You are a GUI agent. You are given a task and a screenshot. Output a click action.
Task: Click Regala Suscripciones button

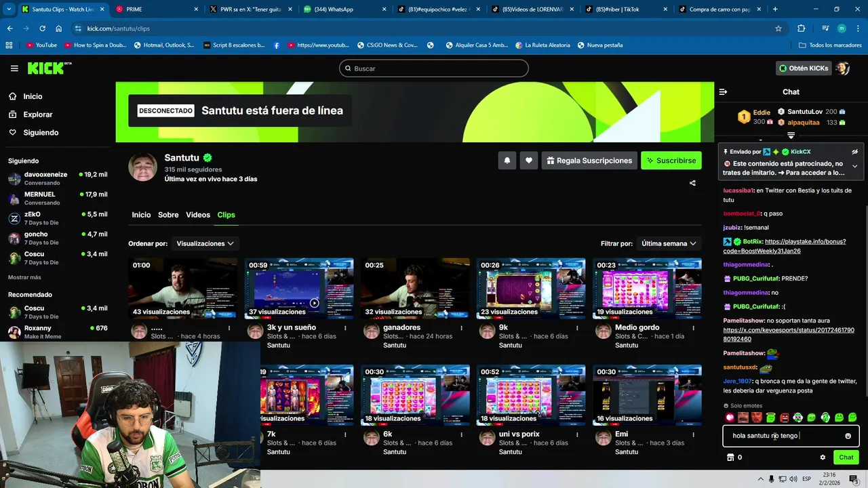[589, 161]
